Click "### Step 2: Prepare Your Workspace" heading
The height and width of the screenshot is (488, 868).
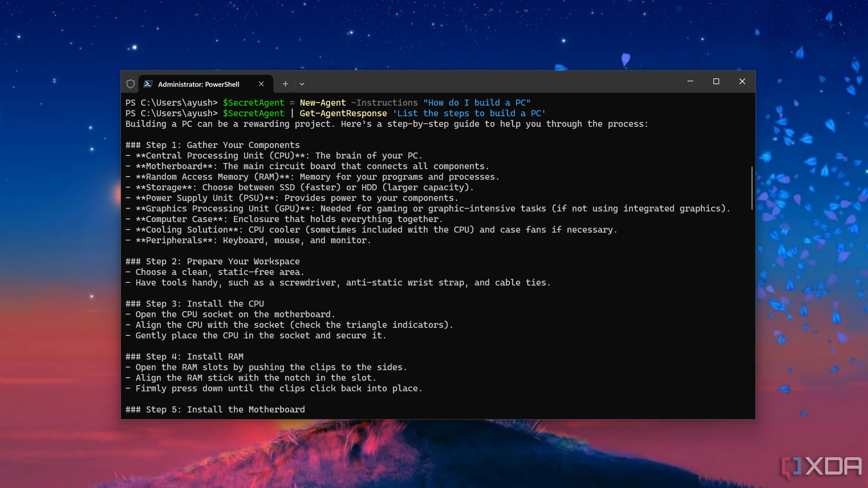[x=213, y=262]
